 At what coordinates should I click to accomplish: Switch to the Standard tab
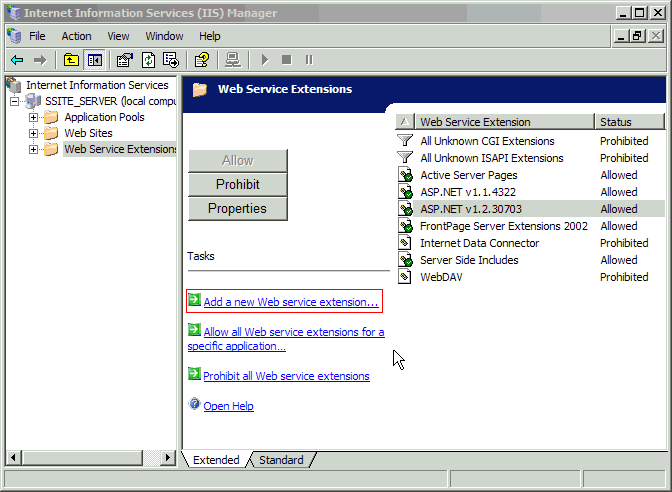pyautogui.click(x=281, y=460)
